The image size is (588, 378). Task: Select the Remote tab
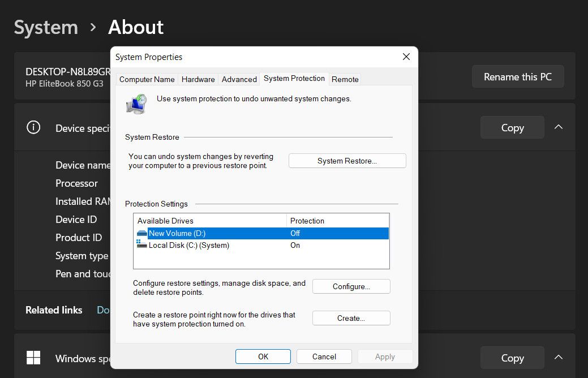[345, 79]
